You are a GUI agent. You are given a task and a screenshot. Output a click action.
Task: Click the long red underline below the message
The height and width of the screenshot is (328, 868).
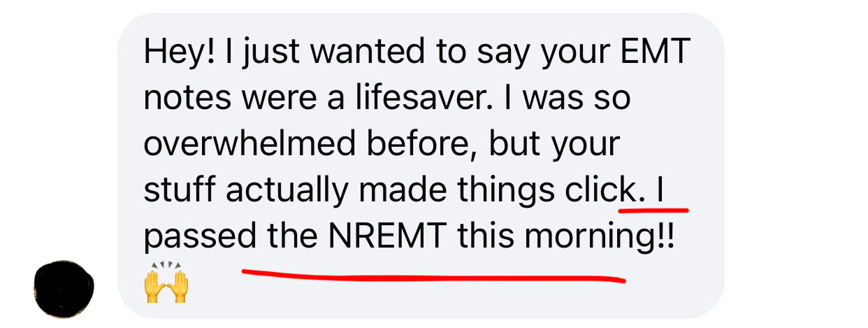(433, 275)
